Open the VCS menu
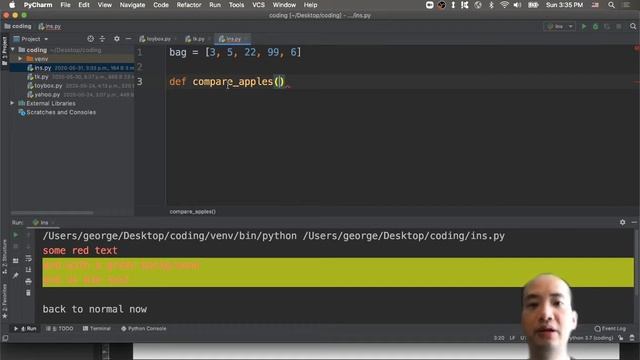Viewport: 640px width, 360px height. pyautogui.click(x=258, y=5)
